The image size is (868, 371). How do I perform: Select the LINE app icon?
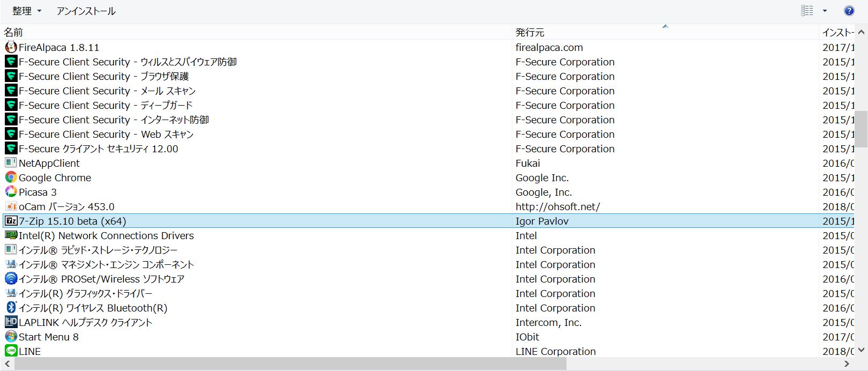coord(11,351)
